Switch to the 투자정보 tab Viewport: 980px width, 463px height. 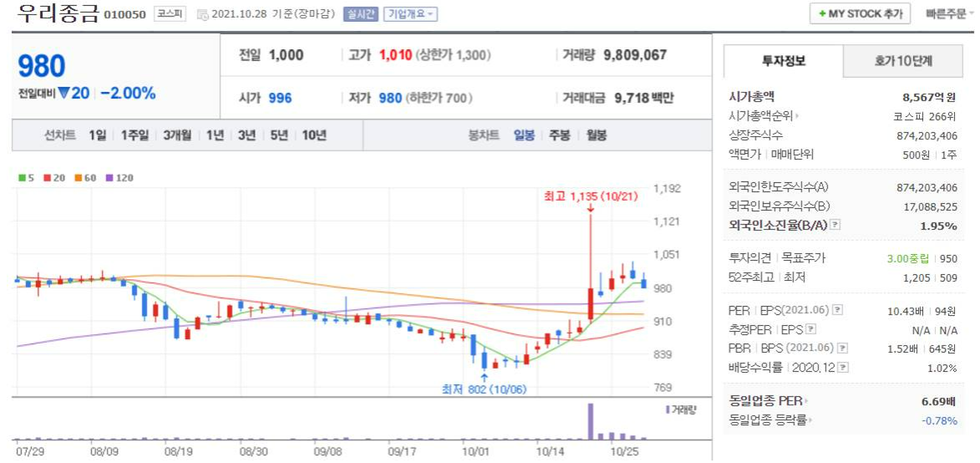click(783, 61)
